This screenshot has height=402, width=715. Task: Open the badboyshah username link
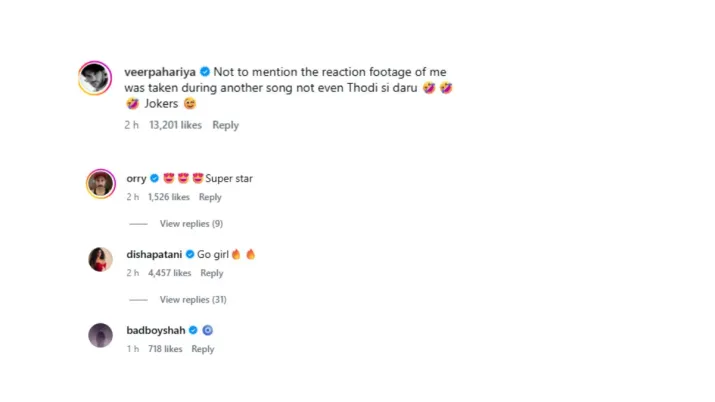point(155,330)
